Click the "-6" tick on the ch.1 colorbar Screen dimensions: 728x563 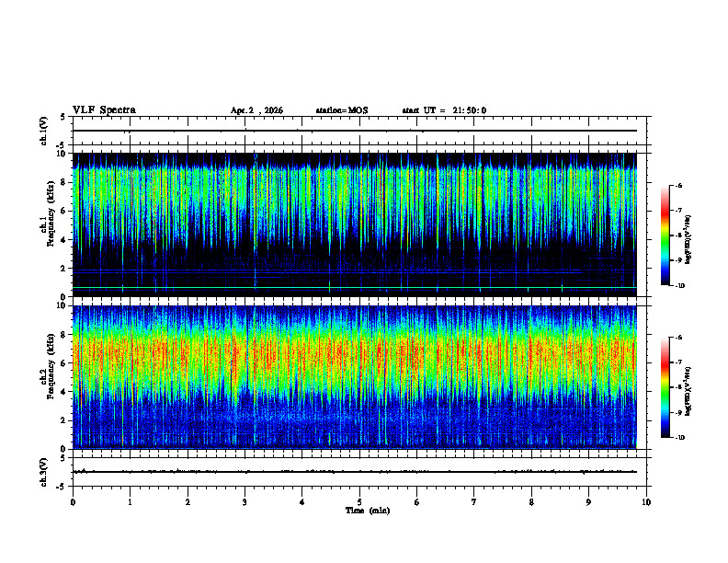click(x=678, y=185)
